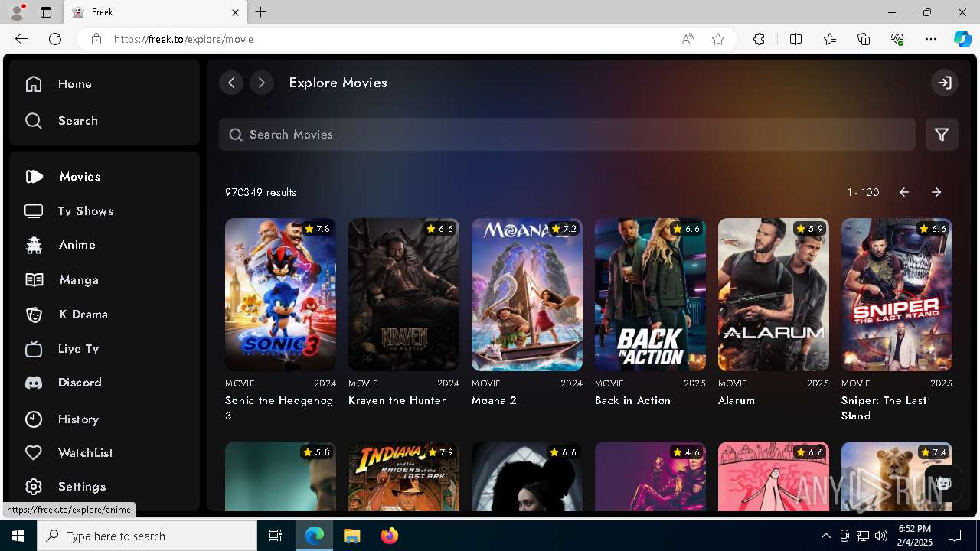Image resolution: width=980 pixels, height=551 pixels.
Task: Launch Firefox from the taskbar
Action: (389, 536)
